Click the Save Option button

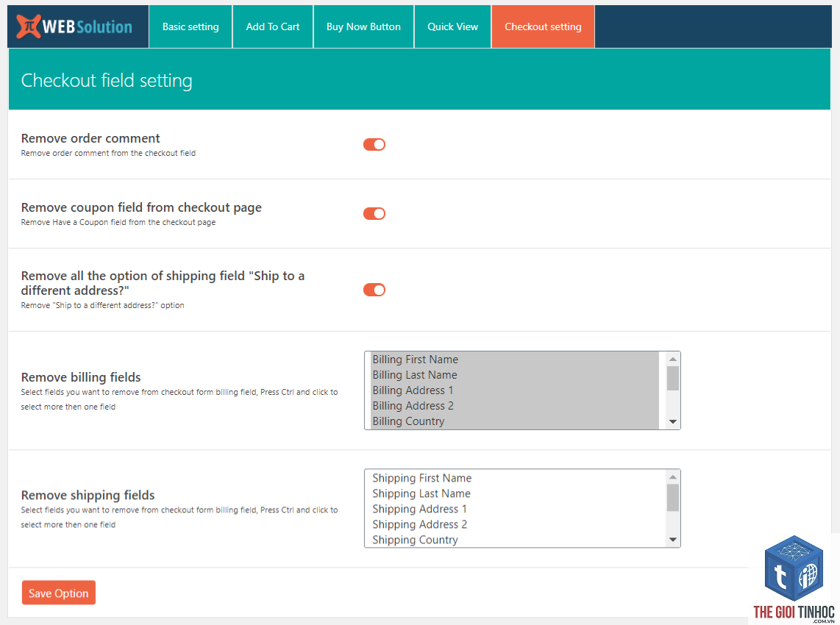(x=58, y=593)
